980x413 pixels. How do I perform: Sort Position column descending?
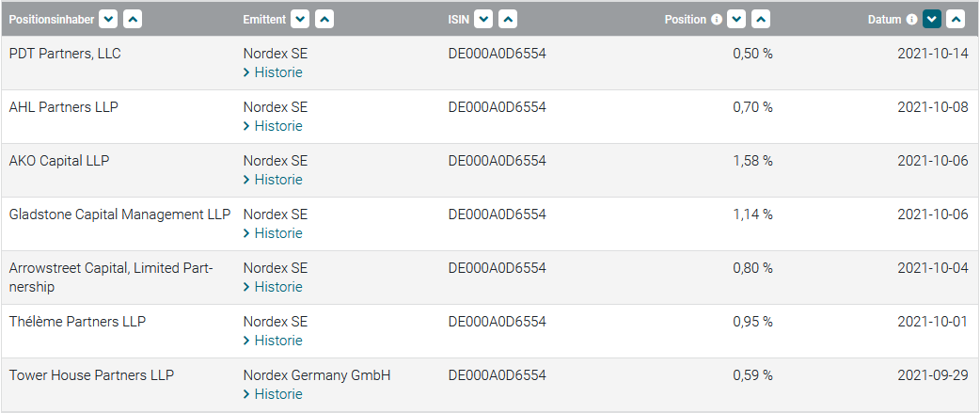pos(736,19)
